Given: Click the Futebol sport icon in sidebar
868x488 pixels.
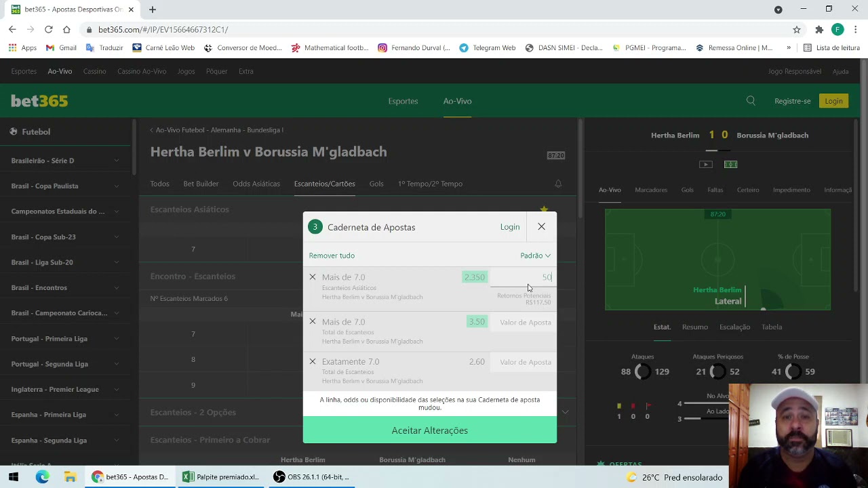Looking at the screenshot, I should click(x=14, y=131).
